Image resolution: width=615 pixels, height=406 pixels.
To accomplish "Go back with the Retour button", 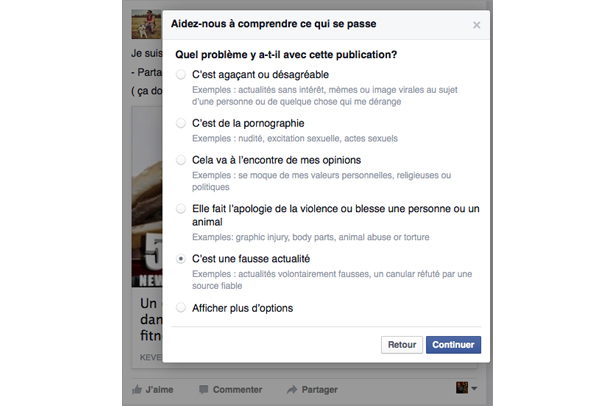I will point(402,345).
